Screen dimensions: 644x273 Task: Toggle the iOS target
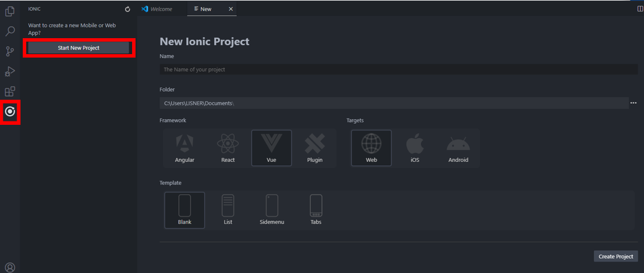tap(415, 148)
